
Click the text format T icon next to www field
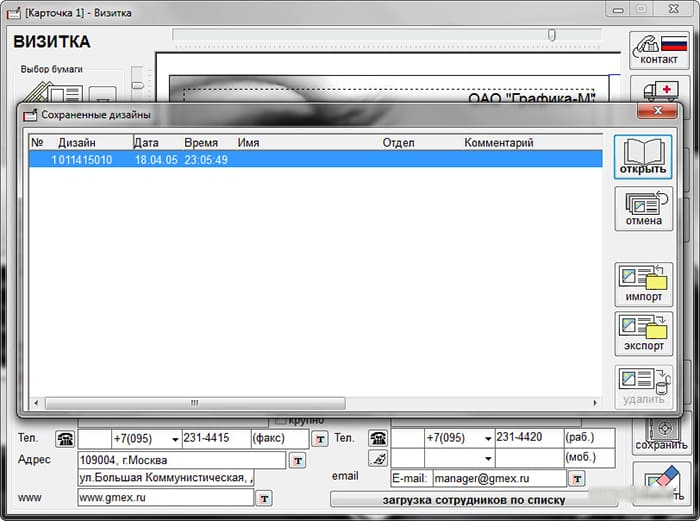coord(264,498)
